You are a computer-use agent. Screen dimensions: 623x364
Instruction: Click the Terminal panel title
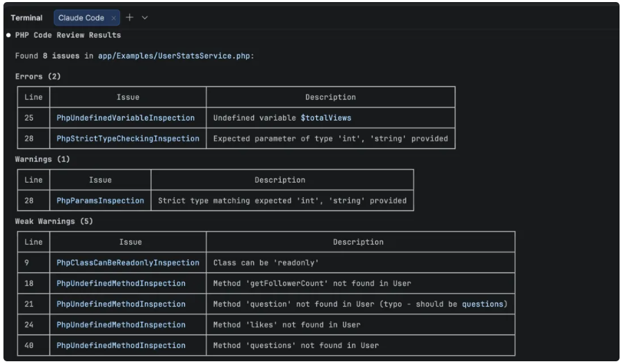click(x=26, y=18)
